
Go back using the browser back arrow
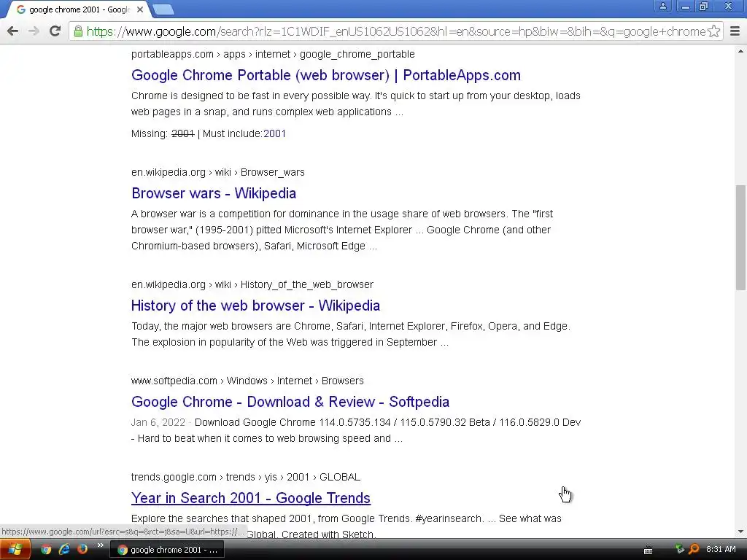[13, 31]
